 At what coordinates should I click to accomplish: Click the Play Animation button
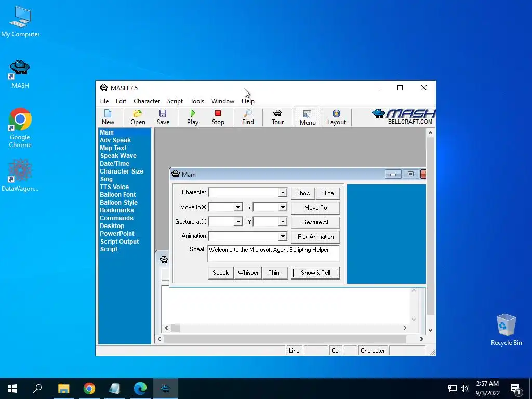(x=315, y=237)
